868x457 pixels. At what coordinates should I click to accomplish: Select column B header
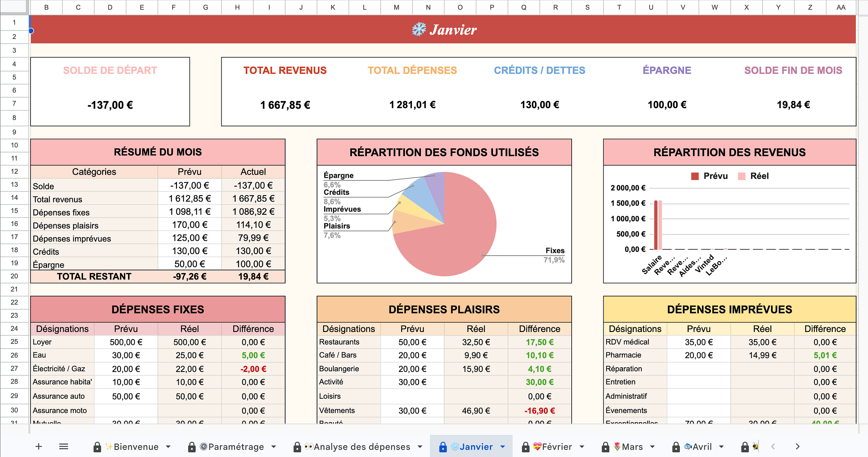[x=46, y=7]
